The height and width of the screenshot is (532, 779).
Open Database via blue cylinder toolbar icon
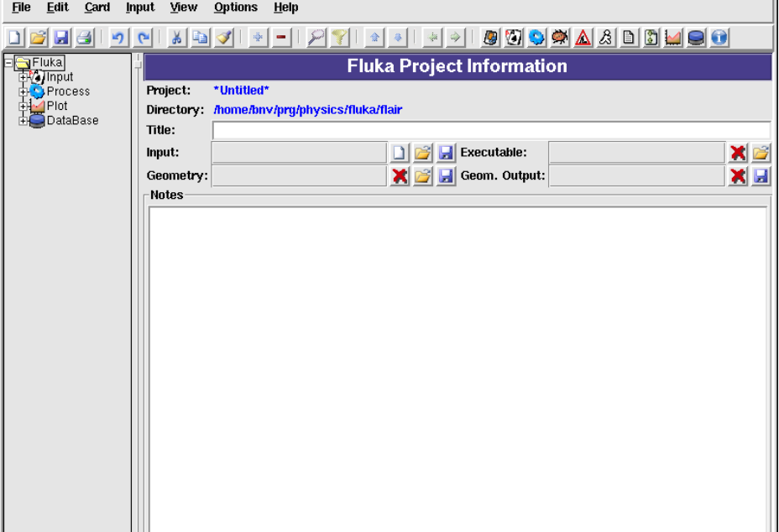pos(696,37)
